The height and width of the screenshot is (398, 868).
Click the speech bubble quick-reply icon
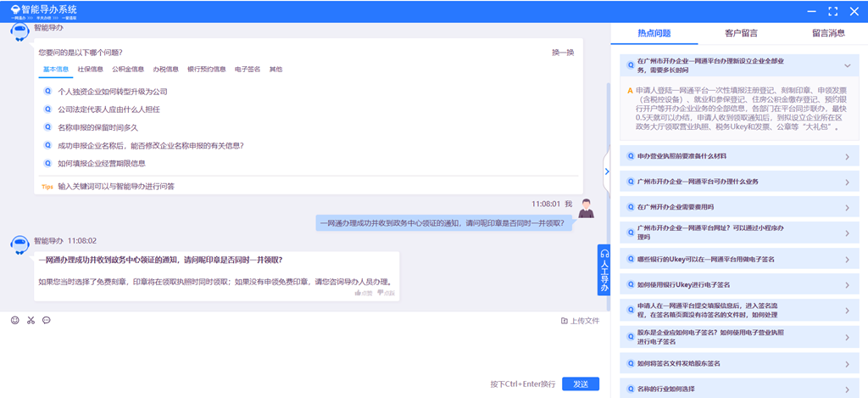tap(47, 320)
